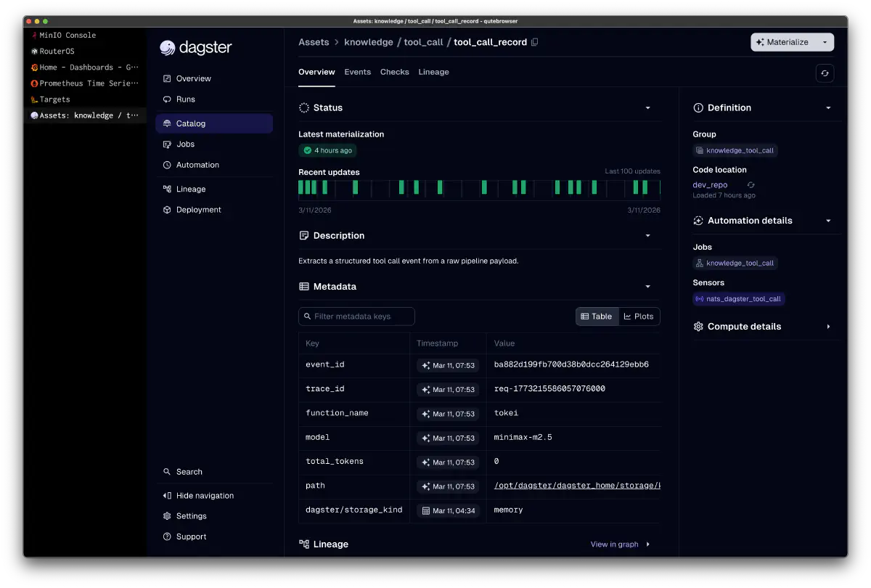Click the Metadata section table icon

(x=304, y=287)
